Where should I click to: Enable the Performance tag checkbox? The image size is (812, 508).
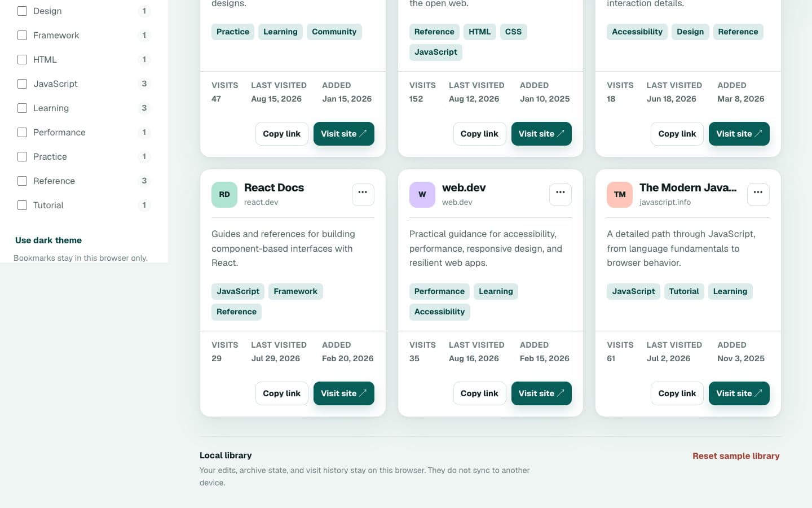23,132
